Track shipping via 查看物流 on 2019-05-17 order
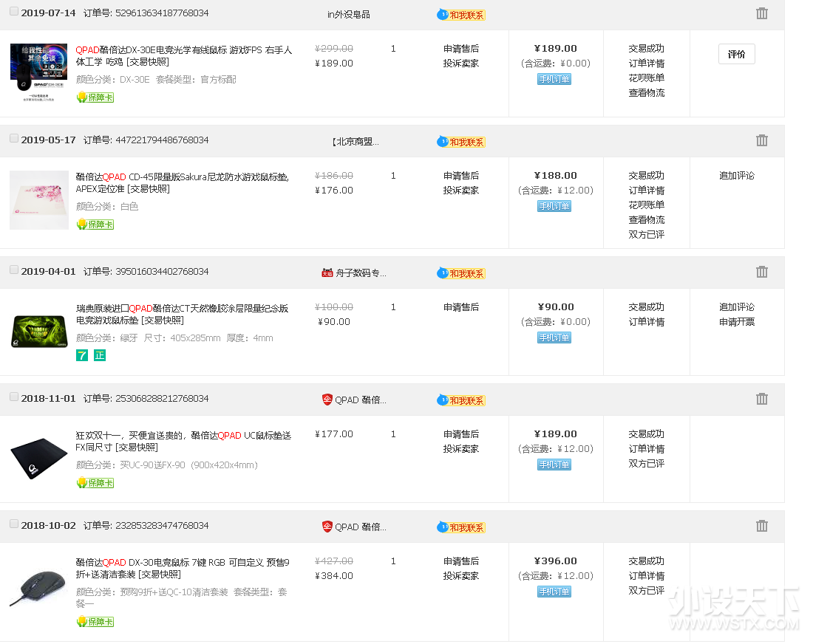Viewport: 813px width, 644px height. pyautogui.click(x=647, y=220)
